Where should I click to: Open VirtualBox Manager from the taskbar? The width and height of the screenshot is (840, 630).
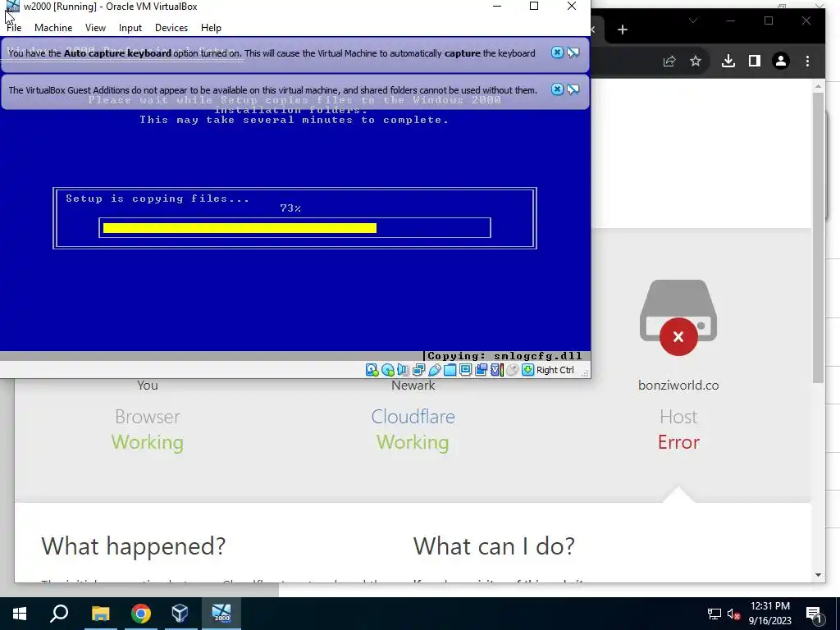pyautogui.click(x=180, y=614)
